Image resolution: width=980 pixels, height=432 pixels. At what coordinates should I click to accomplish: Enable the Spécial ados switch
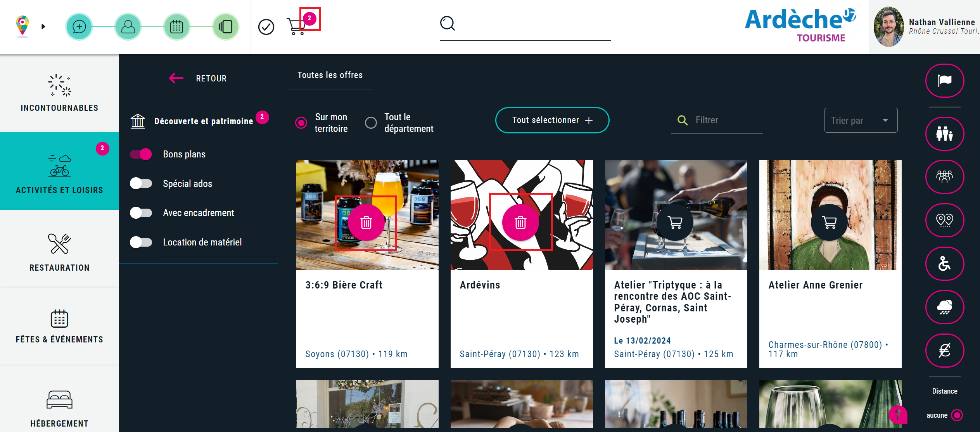(141, 183)
